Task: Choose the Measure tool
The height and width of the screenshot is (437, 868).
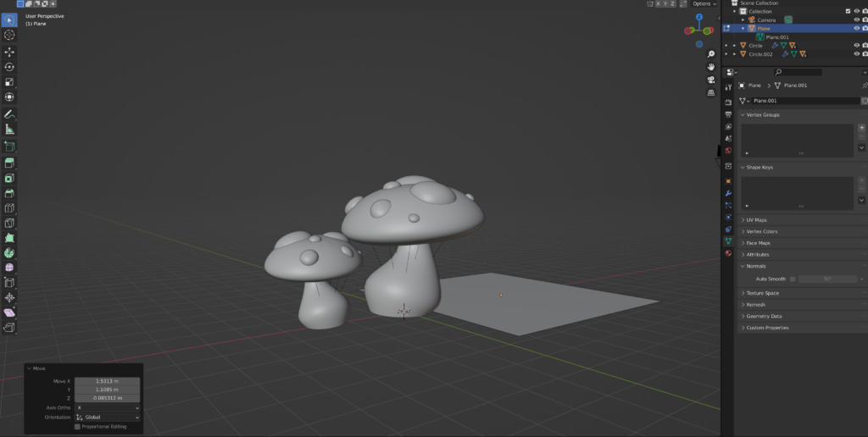Action: (9, 130)
